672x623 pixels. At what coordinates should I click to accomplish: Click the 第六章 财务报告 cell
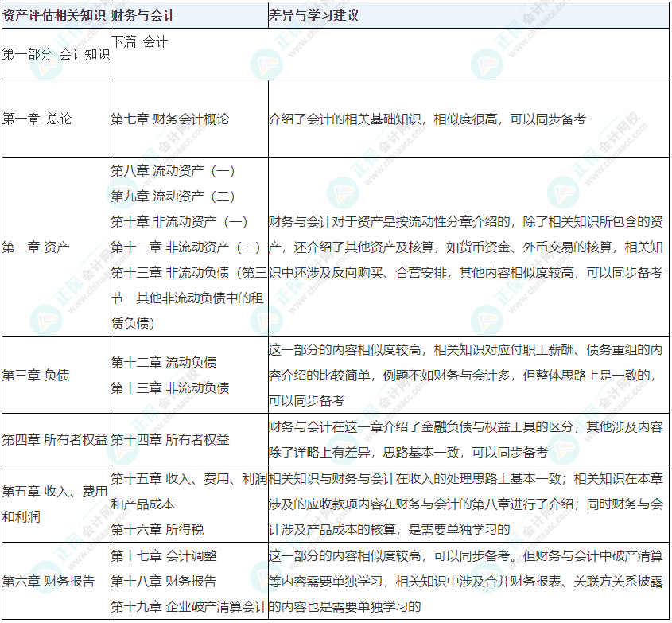pyautogui.click(x=48, y=581)
